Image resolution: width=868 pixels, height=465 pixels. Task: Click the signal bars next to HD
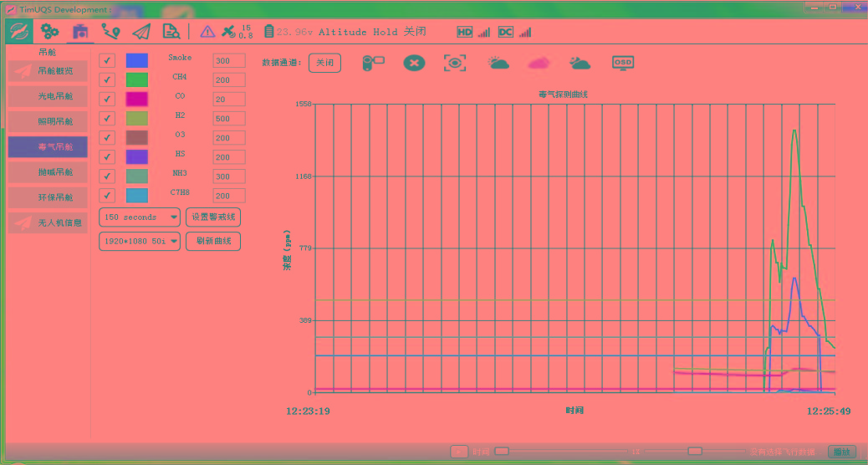484,33
